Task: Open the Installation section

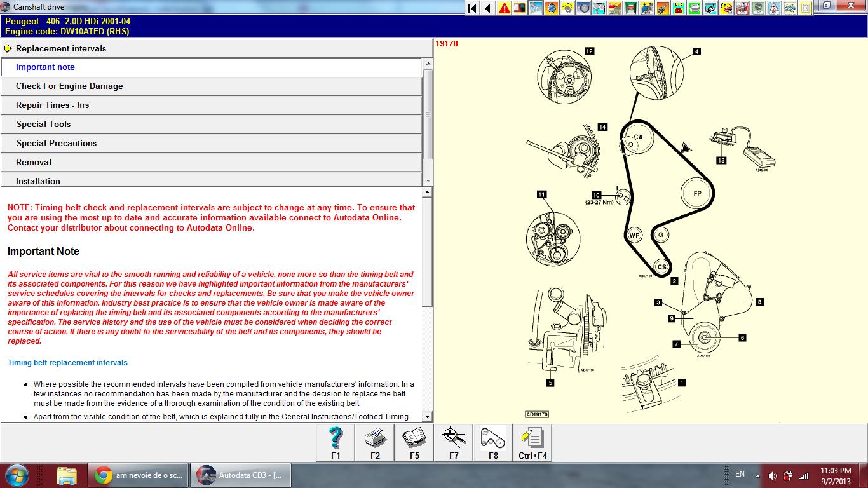Action: pyautogui.click(x=212, y=180)
